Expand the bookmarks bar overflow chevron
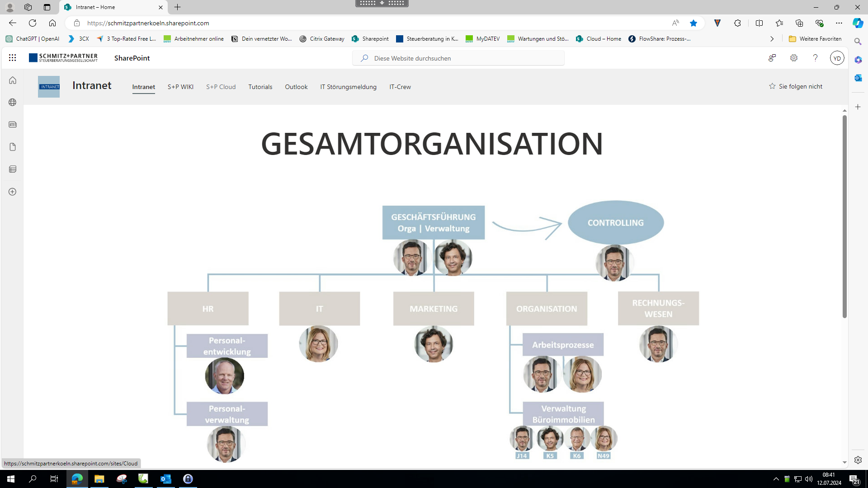Viewport: 868px width, 488px height. 772,39
